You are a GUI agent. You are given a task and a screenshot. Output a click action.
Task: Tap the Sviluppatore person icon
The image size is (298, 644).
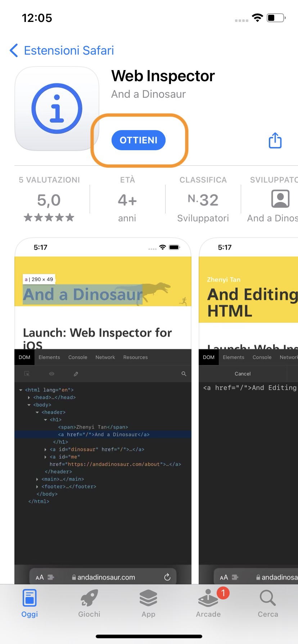tap(280, 199)
